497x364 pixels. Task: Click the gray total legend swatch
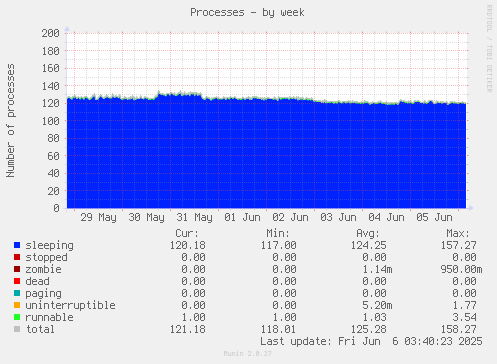(x=17, y=329)
